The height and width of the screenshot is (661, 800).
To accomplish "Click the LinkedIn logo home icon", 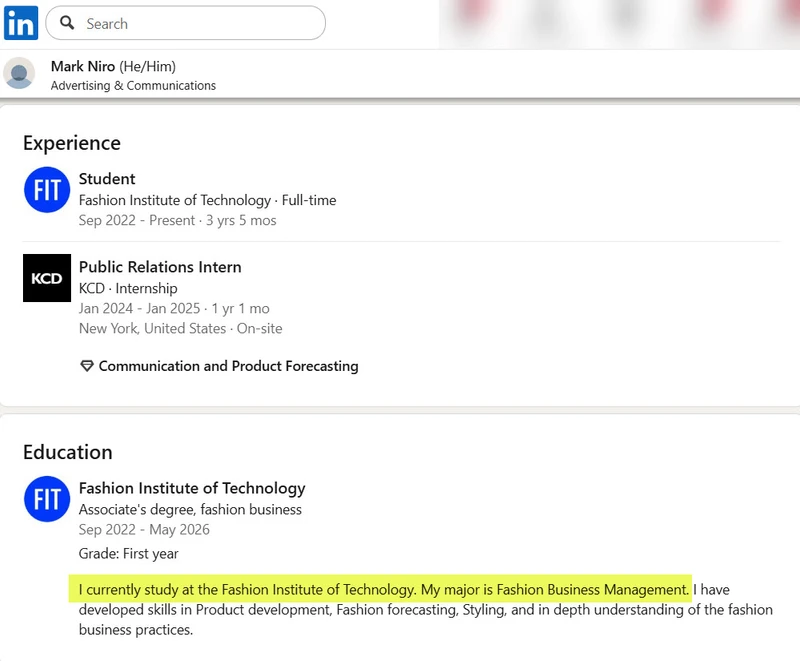I will [x=21, y=23].
